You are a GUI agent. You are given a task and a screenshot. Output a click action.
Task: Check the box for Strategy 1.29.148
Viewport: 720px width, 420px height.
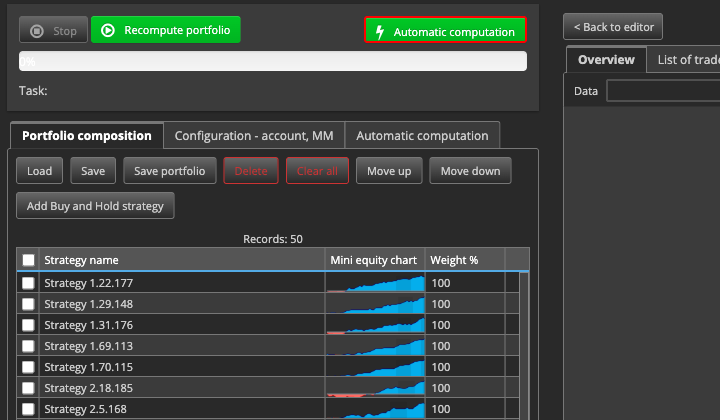pos(28,304)
